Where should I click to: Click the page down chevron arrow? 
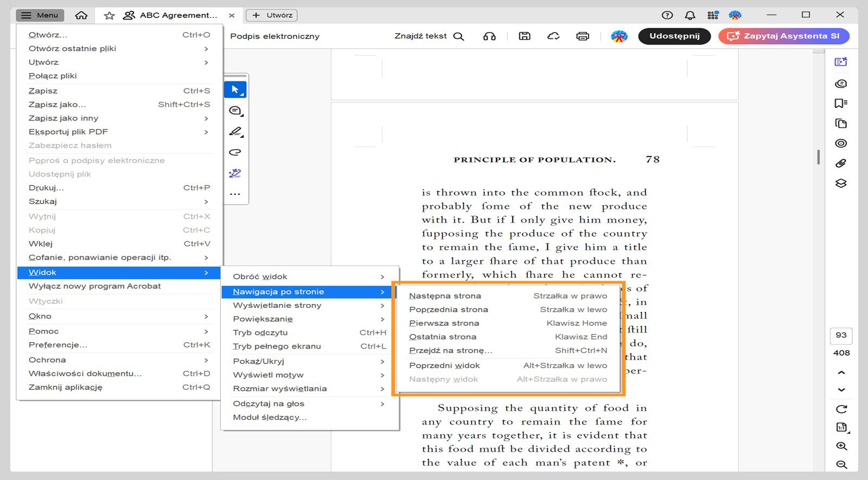coord(841,390)
